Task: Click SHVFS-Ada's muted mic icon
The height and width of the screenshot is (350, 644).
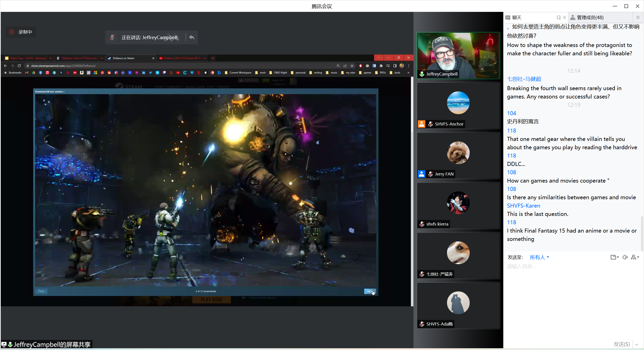Action: 422,324
